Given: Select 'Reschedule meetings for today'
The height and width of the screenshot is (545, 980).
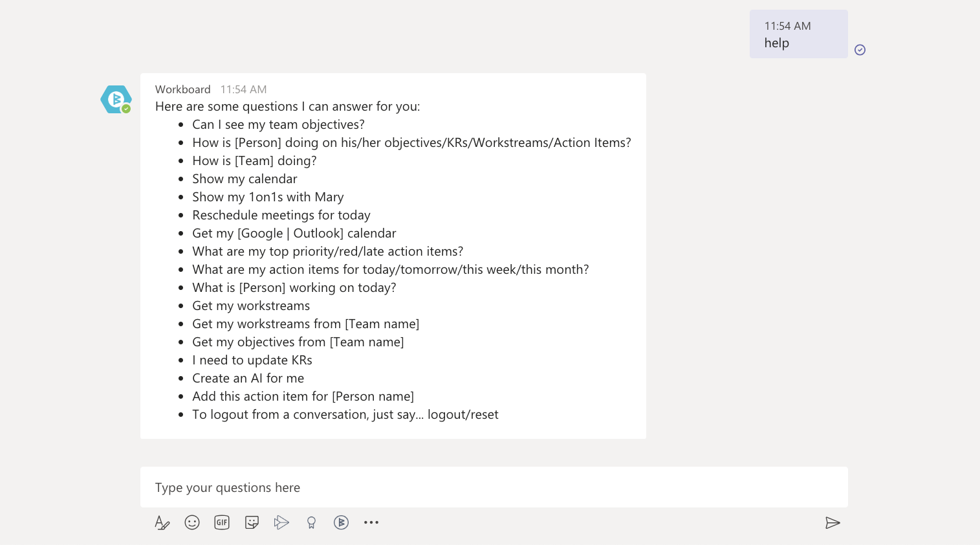Looking at the screenshot, I should pyautogui.click(x=281, y=216).
